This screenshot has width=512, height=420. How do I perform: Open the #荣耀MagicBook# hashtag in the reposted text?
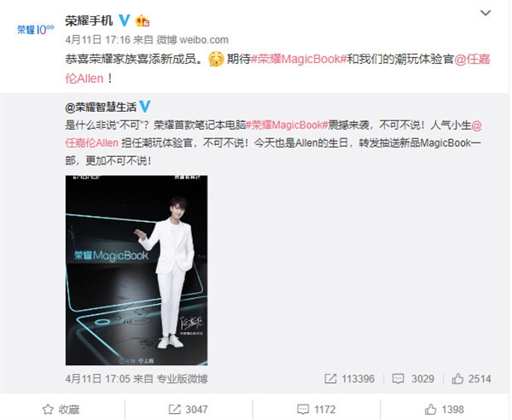pos(287,125)
